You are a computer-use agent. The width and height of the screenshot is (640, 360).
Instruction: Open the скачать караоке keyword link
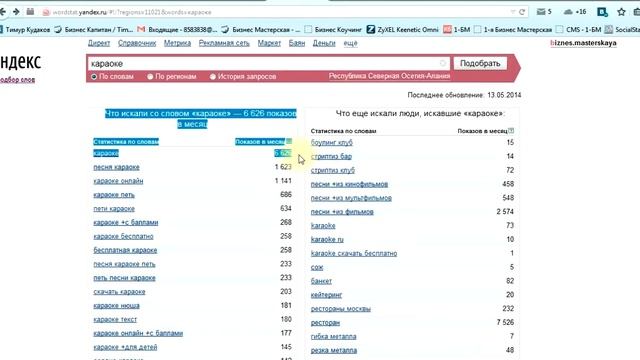point(119,292)
